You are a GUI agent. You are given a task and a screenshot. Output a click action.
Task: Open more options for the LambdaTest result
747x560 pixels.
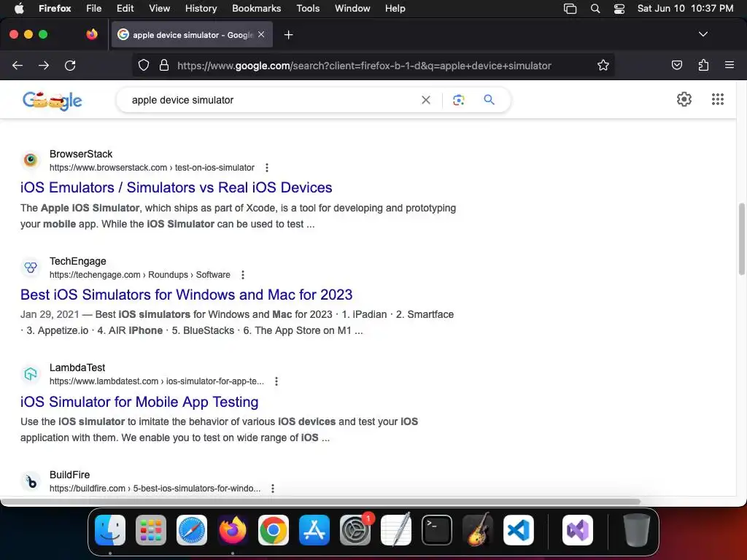276,381
